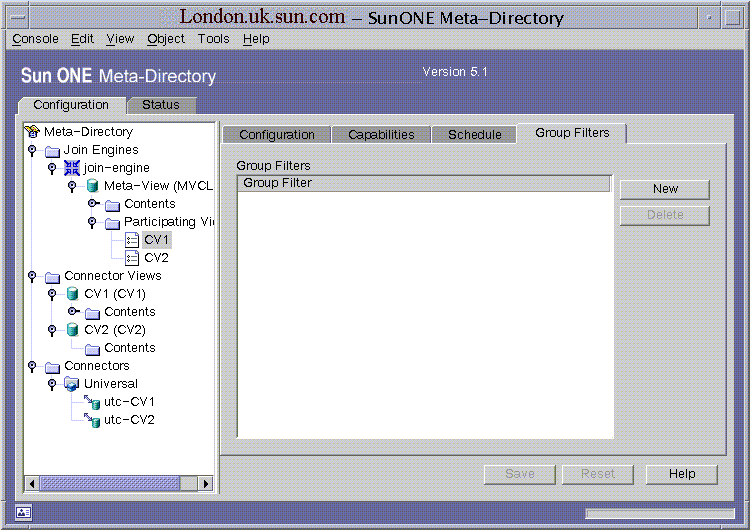The width and height of the screenshot is (750, 530).
Task: Switch to the Status main tab
Action: click(161, 105)
